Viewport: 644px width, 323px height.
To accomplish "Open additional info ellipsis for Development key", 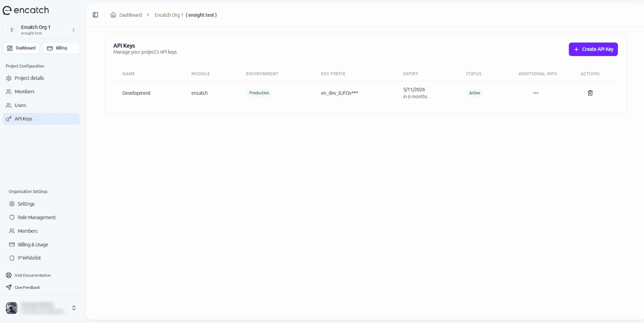I will click(x=536, y=93).
